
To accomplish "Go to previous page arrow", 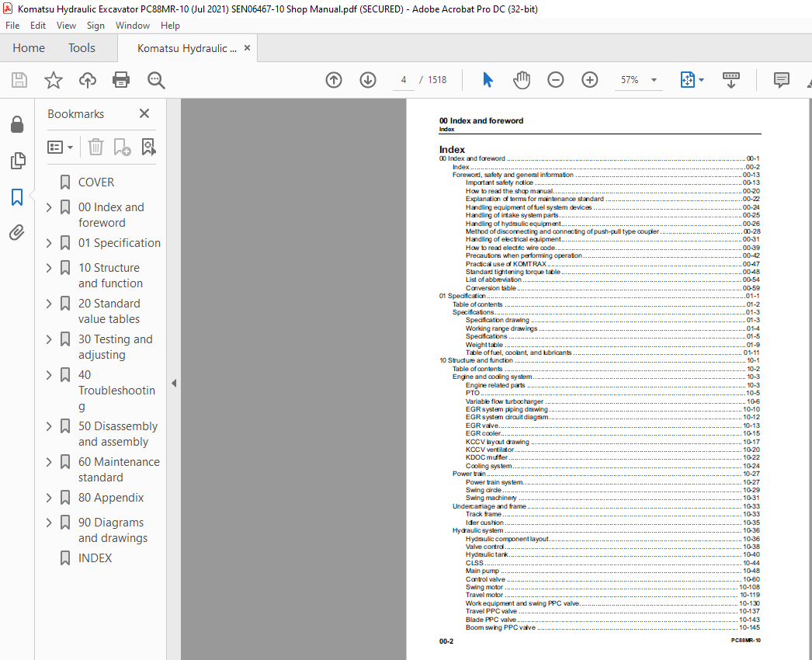I will [x=334, y=80].
